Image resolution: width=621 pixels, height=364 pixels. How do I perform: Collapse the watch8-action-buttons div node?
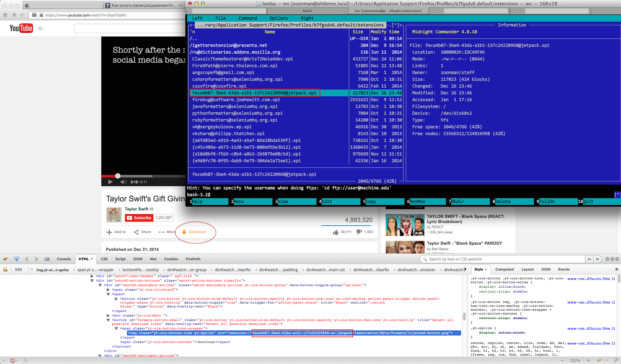pos(92,281)
